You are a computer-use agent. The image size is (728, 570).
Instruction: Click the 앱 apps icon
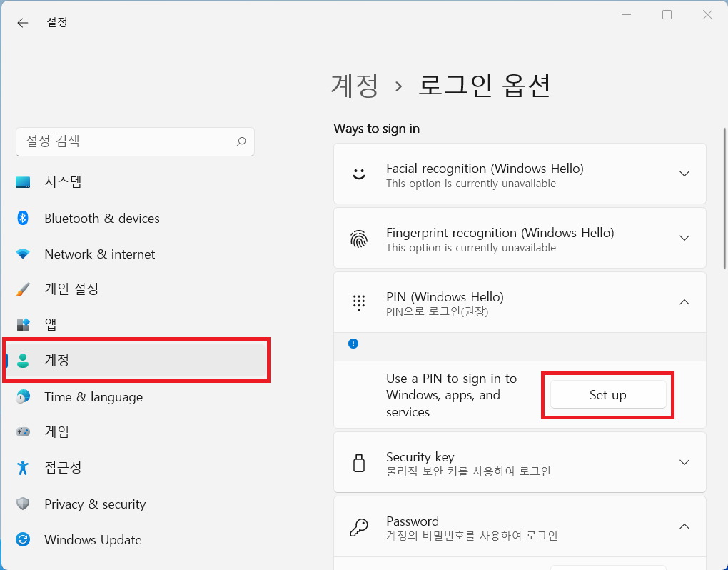point(23,324)
